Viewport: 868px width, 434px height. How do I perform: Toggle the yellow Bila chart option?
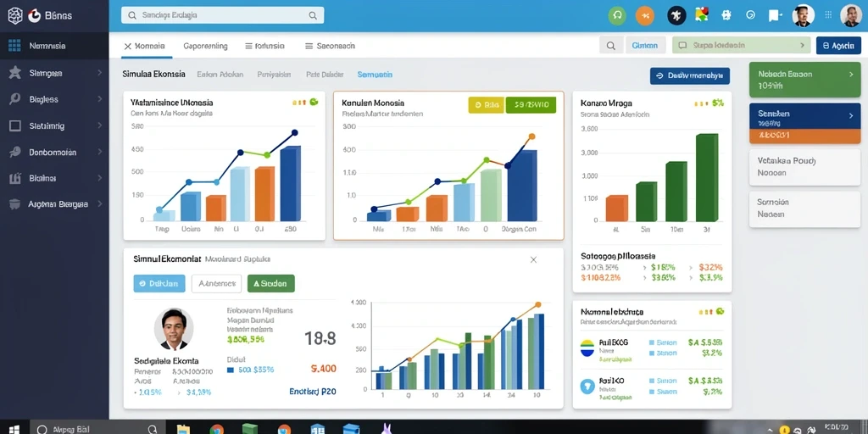[486, 104]
